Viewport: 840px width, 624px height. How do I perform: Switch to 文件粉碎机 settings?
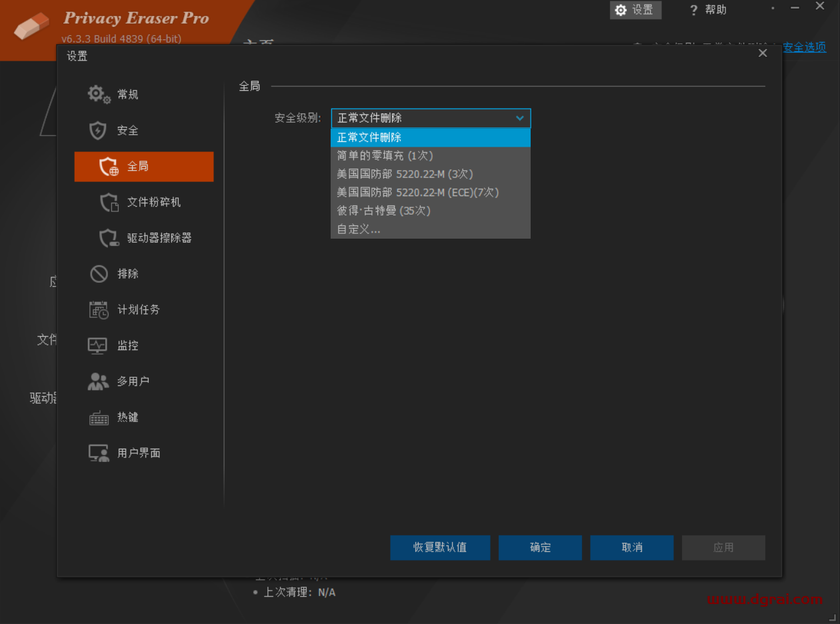coord(144,203)
